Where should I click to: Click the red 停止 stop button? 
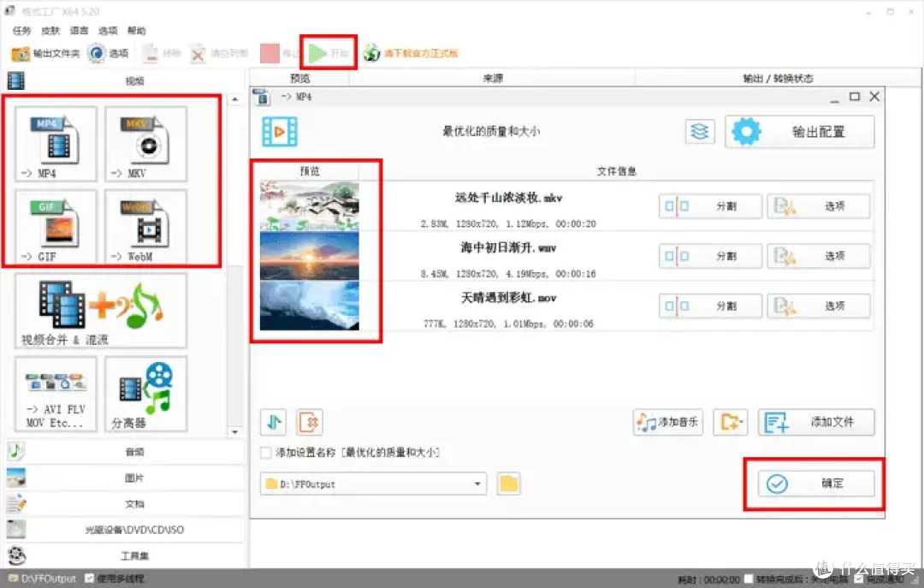pos(279,54)
